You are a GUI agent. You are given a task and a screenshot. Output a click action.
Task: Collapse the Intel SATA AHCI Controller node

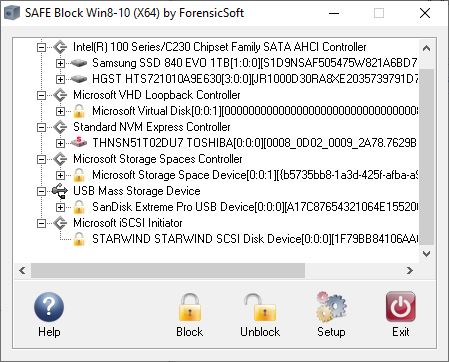41,47
